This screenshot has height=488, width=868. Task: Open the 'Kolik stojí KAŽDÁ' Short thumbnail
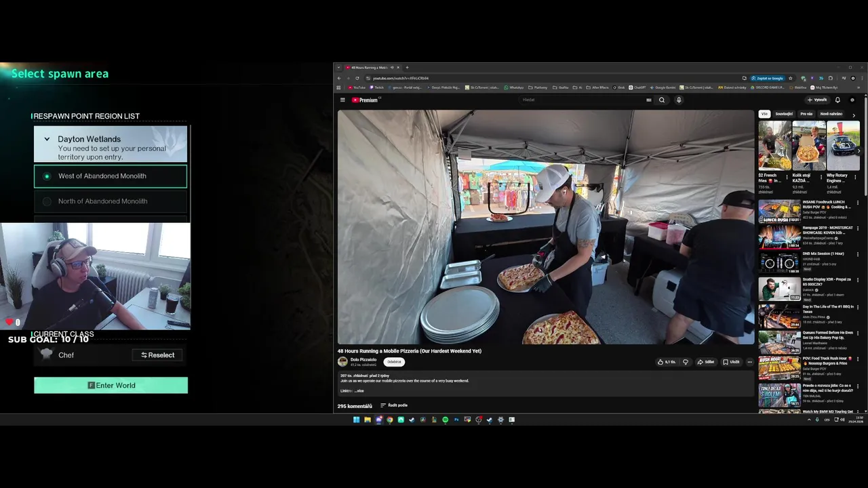click(x=808, y=146)
